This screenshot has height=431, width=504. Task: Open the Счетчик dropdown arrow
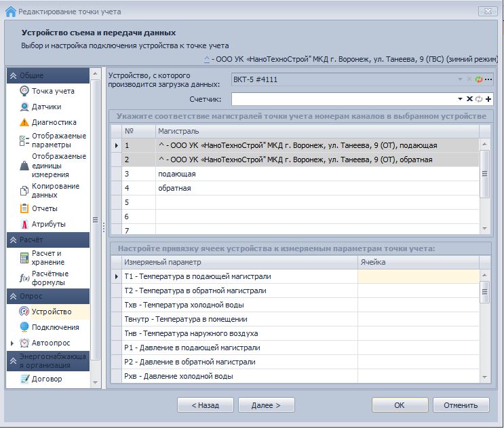coord(461,99)
